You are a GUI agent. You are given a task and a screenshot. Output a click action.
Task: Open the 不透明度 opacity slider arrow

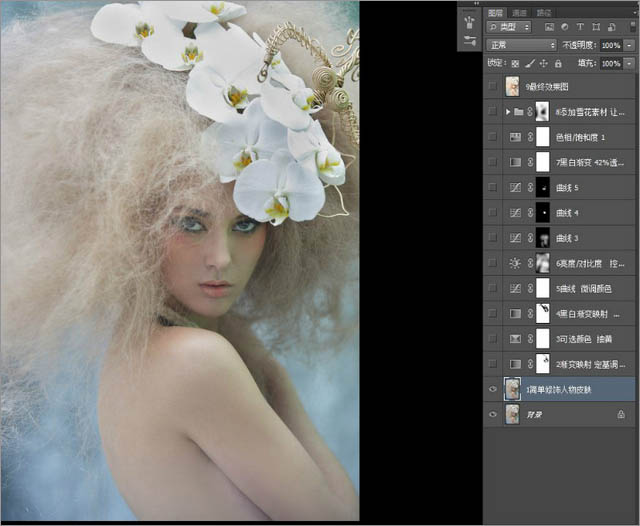[627, 45]
